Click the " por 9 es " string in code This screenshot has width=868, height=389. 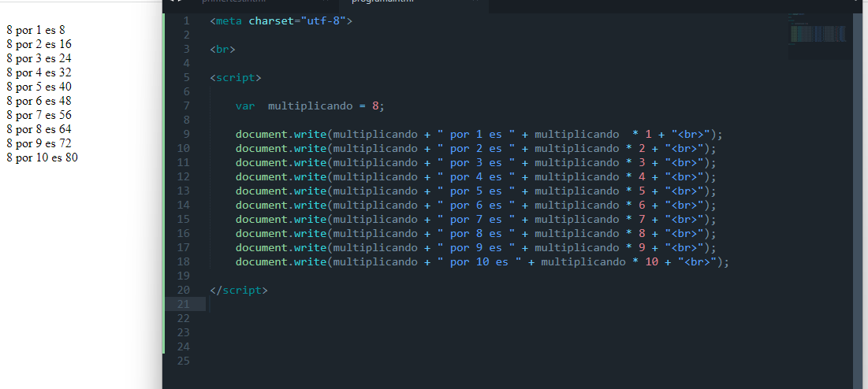pos(476,247)
